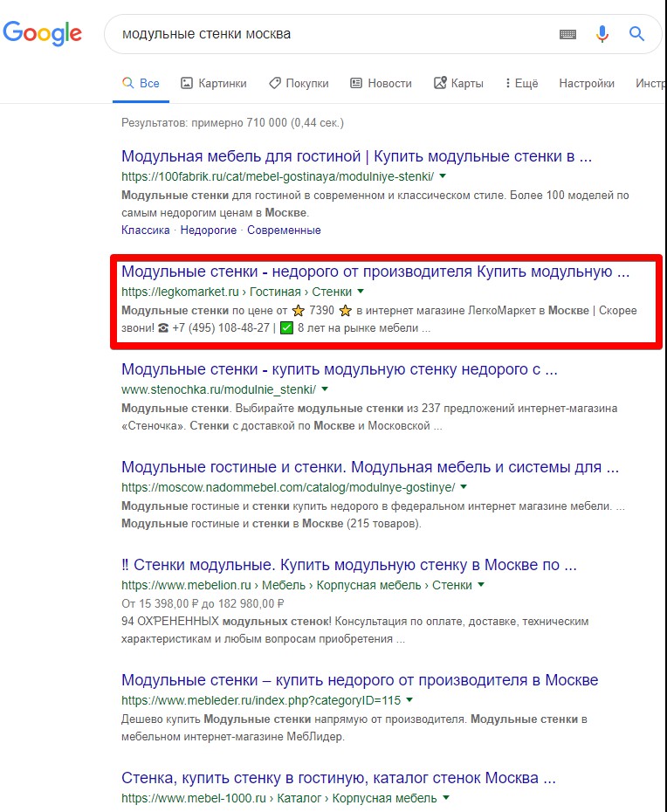The width and height of the screenshot is (667, 812).
Task: Open result 'Стенка, купить стенку в гостиную'
Action: pos(338,778)
